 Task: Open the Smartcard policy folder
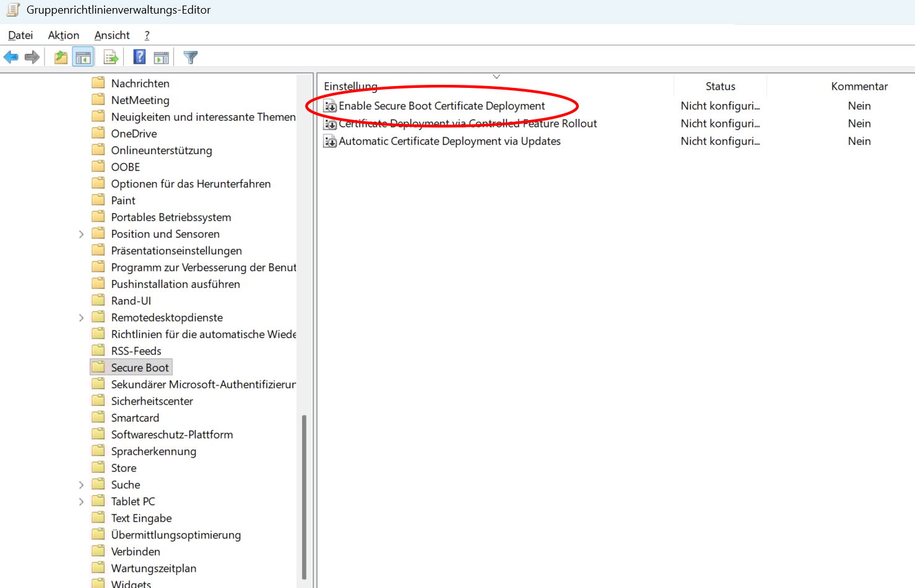[x=134, y=417]
